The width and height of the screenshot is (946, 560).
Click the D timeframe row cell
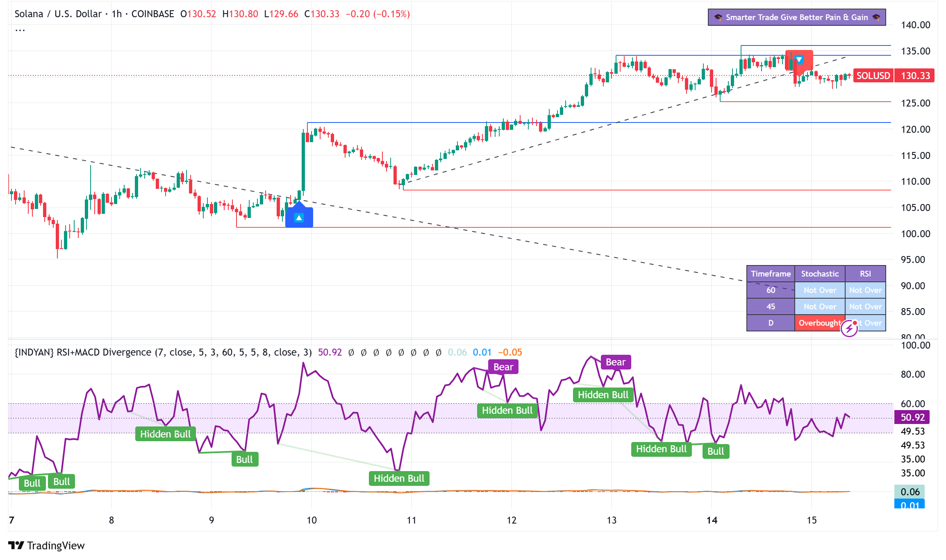coord(771,323)
